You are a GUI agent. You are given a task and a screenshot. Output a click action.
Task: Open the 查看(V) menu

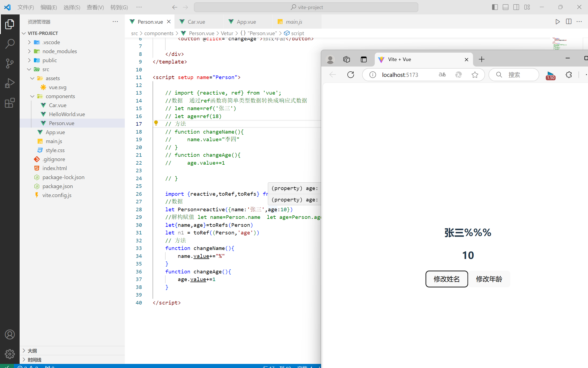95,7
